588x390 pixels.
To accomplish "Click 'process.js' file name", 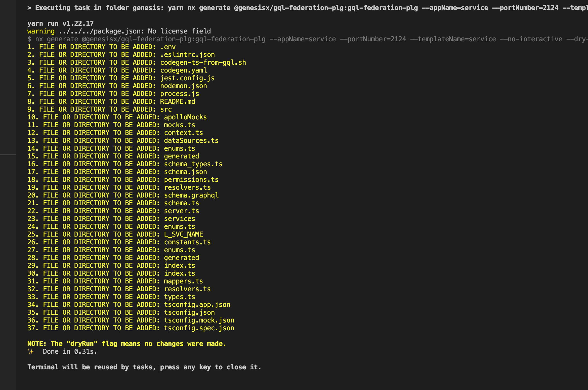I will coord(180,94).
